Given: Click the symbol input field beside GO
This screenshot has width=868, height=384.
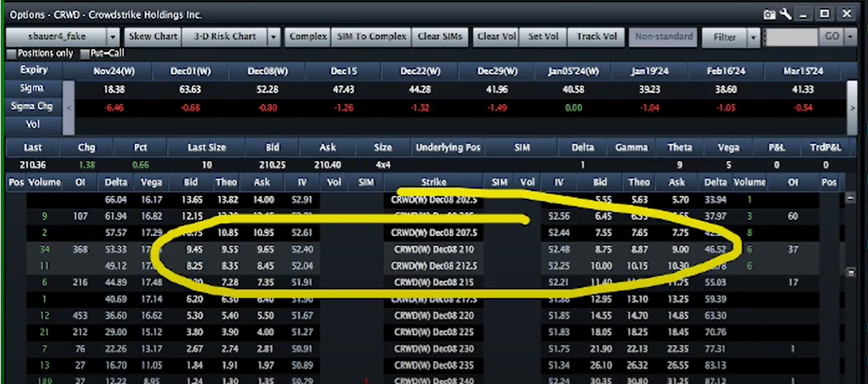Looking at the screenshot, I should 791,37.
